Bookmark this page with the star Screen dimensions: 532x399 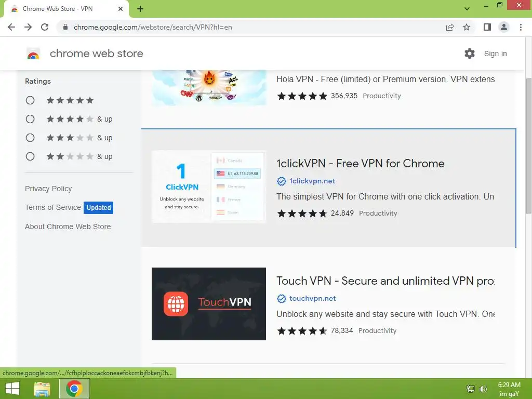(x=467, y=27)
